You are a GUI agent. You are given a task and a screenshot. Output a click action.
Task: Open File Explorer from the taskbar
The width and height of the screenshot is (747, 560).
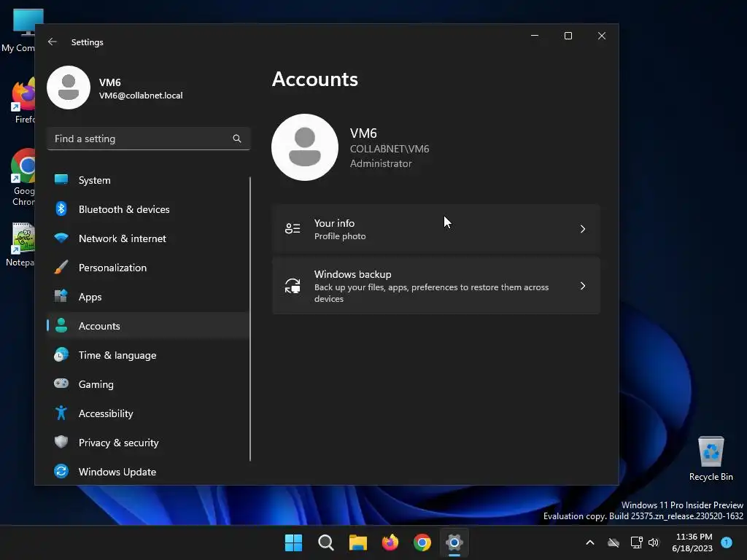[x=357, y=542]
